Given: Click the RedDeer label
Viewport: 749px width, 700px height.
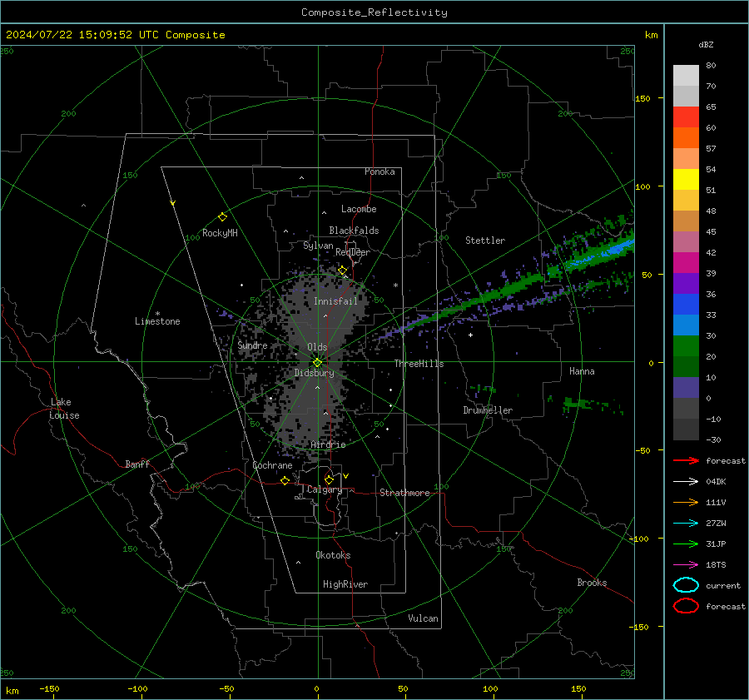Looking at the screenshot, I should [x=353, y=252].
